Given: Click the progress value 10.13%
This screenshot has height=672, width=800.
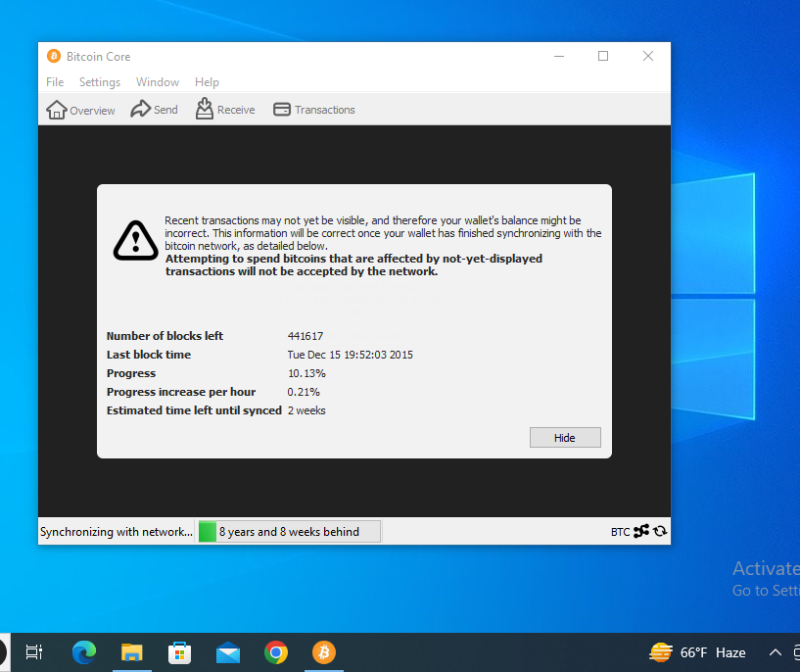Looking at the screenshot, I should tap(306, 373).
